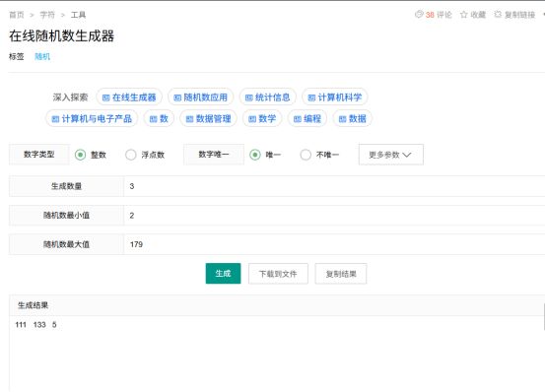
Task: Click the copy link icon
Action: (498, 14)
